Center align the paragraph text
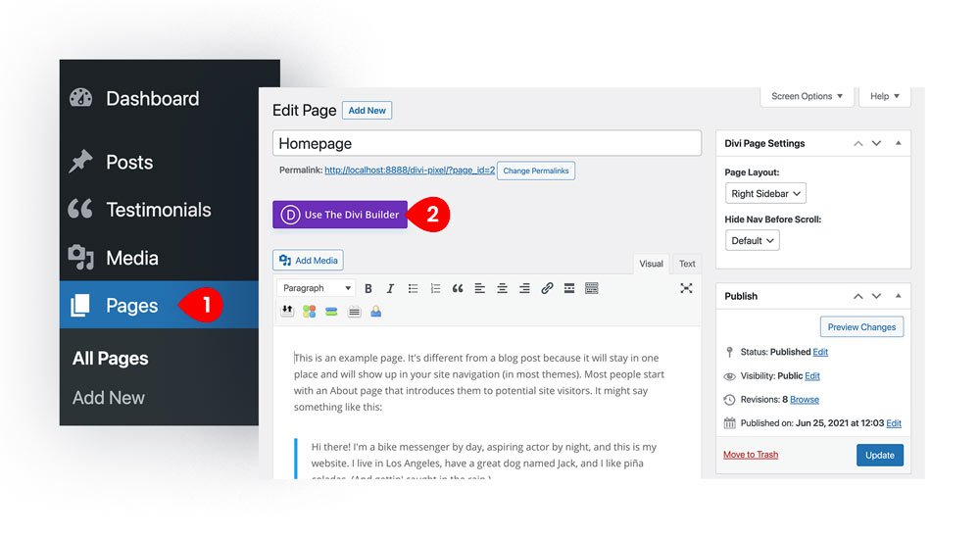 tap(502, 288)
